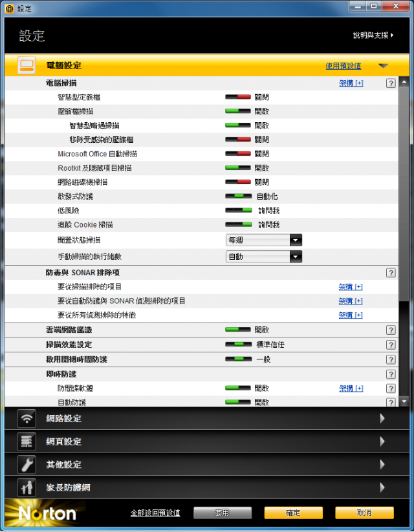Click the 套用 button
Screen dimensions: 414x532
tap(223, 513)
